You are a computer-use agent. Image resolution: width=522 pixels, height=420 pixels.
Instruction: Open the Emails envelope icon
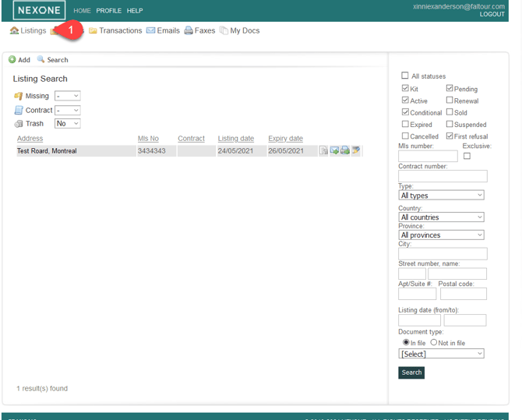tap(151, 30)
